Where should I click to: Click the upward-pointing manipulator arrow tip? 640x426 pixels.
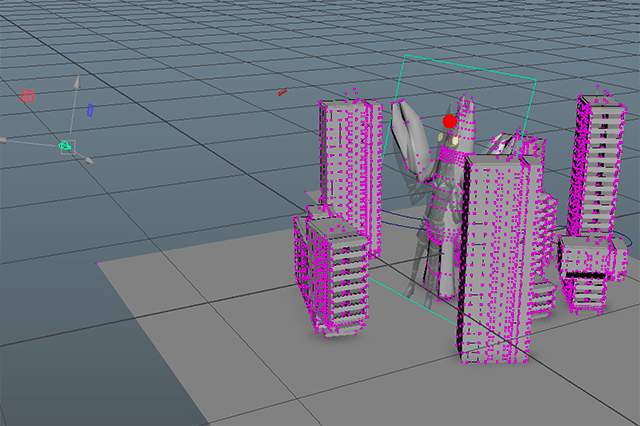click(x=75, y=80)
